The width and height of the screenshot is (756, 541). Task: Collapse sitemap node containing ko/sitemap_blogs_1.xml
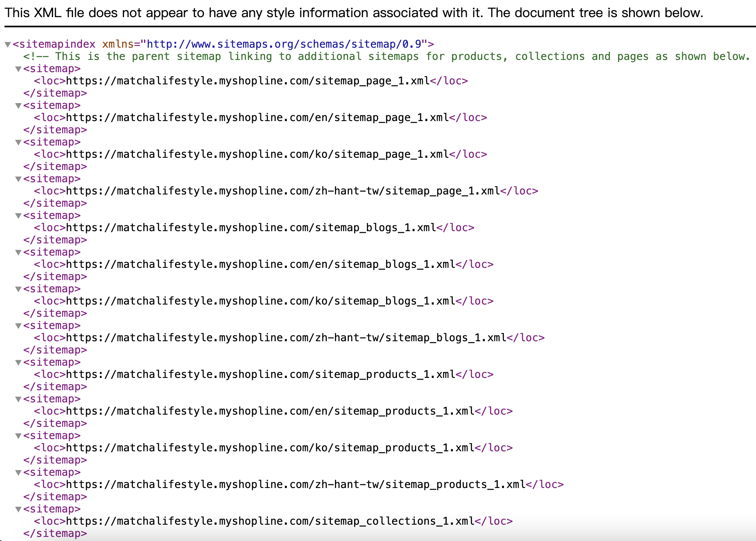[x=18, y=289]
